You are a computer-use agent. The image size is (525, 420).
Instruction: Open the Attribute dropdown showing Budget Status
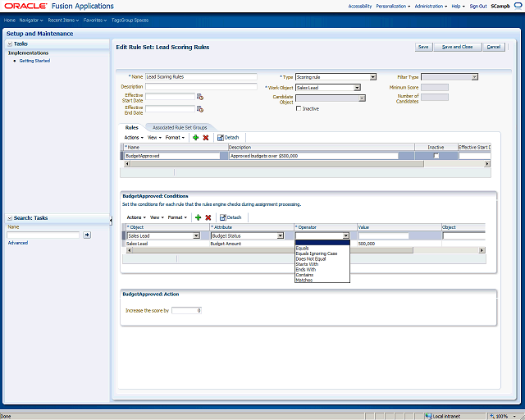[x=248, y=235]
